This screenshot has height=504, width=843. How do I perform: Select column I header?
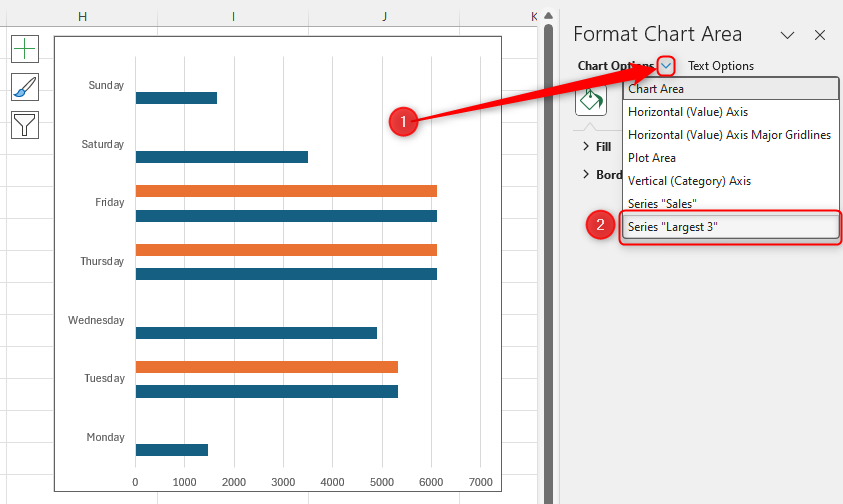(233, 17)
